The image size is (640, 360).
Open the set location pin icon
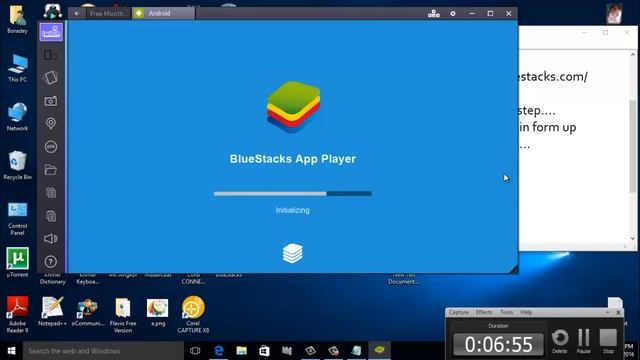pyautogui.click(x=51, y=123)
